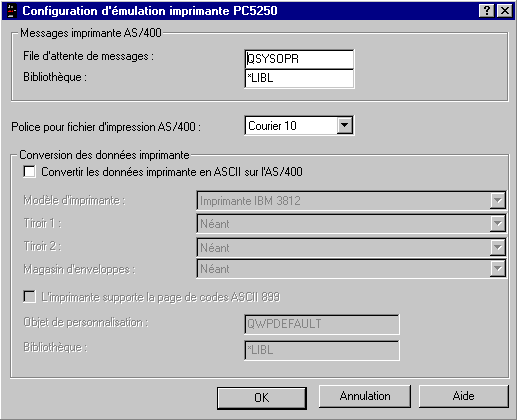Viewport: 517px width, 420px height.
Task: Open the Tiroir 2 dropdown arrow
Action: [497, 247]
